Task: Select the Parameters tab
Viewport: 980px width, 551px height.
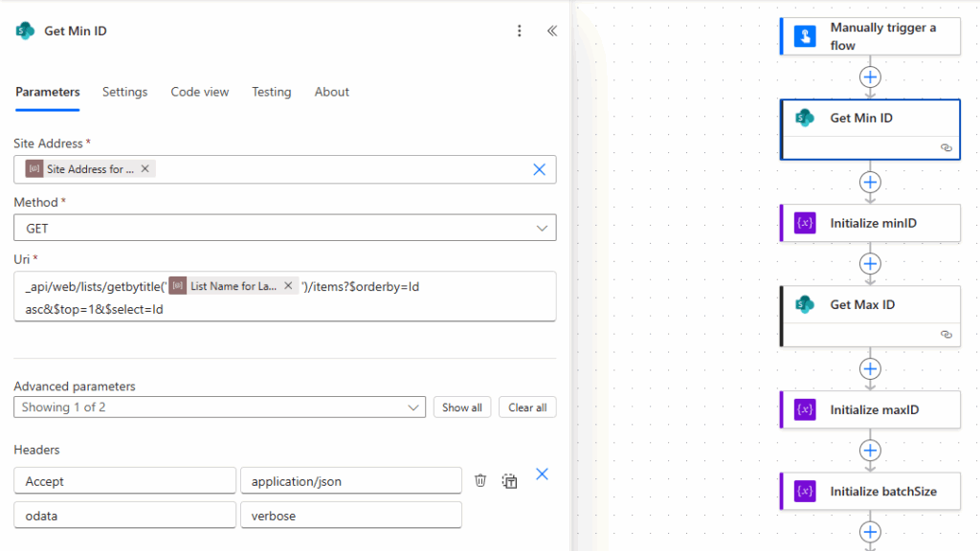Action: tap(48, 92)
